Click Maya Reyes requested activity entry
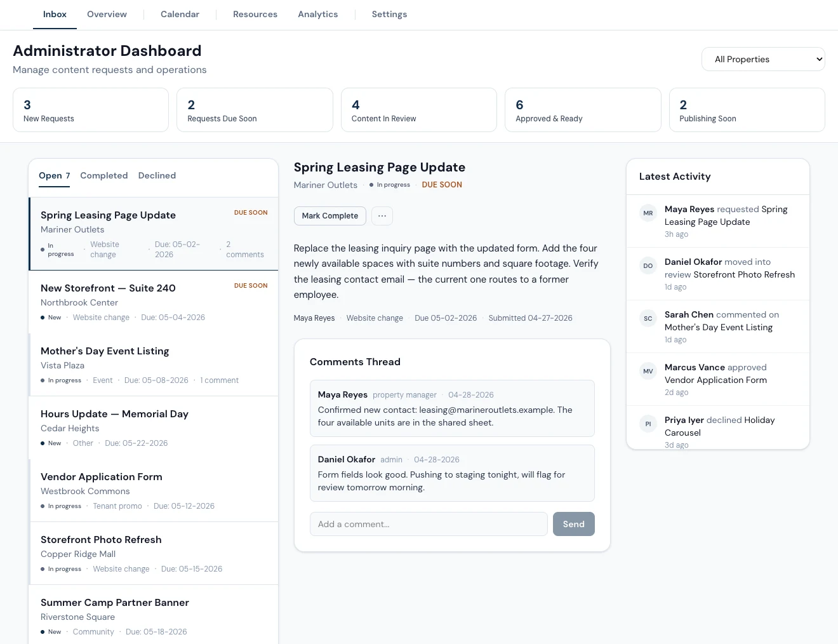The image size is (838, 644). coord(718,221)
